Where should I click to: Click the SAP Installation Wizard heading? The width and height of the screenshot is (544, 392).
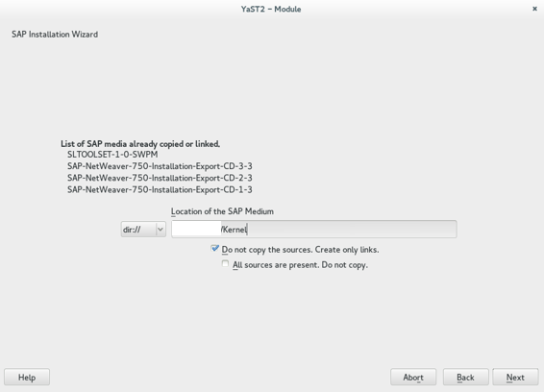coord(55,35)
